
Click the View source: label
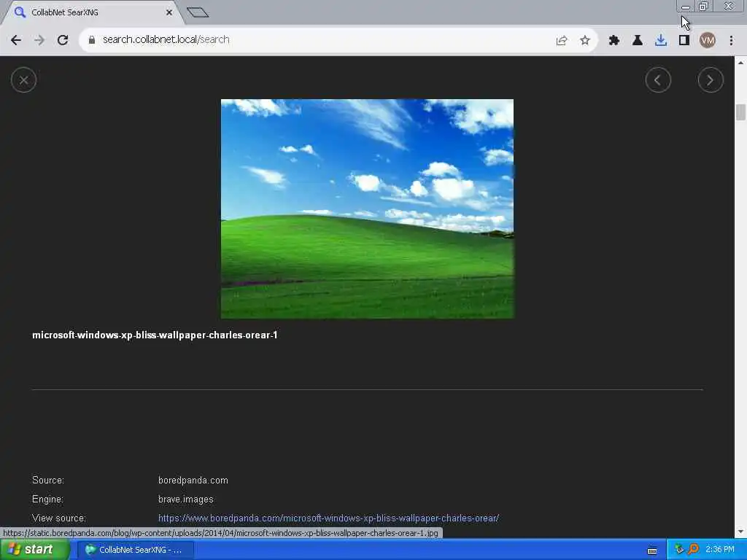click(x=59, y=518)
